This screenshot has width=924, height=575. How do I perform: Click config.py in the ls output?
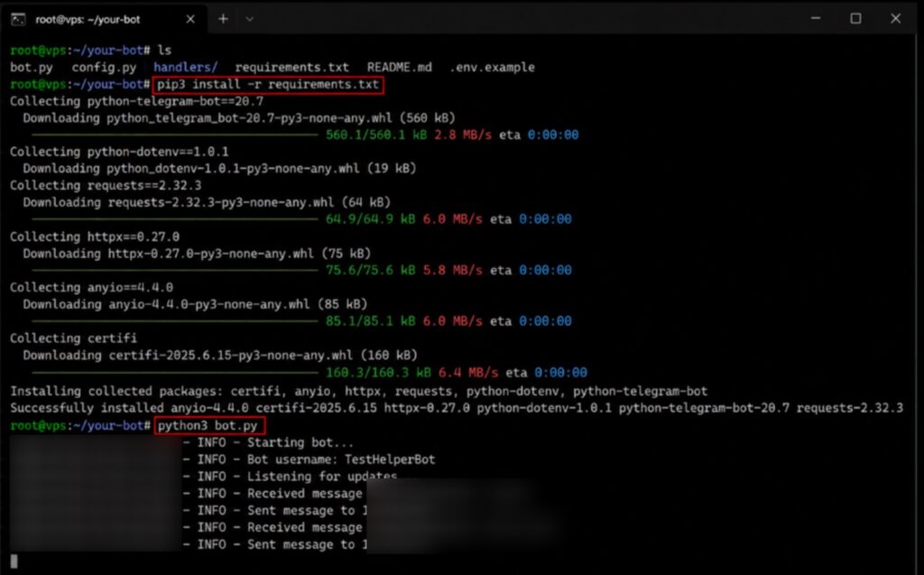[x=104, y=67]
